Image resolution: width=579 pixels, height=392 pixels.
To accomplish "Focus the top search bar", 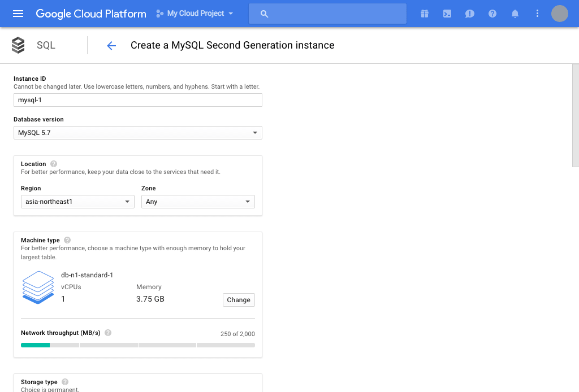I will point(327,14).
